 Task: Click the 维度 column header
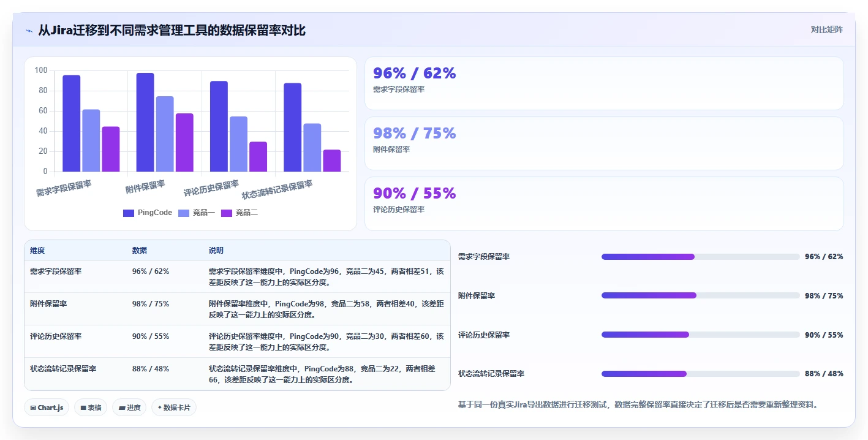(37, 251)
